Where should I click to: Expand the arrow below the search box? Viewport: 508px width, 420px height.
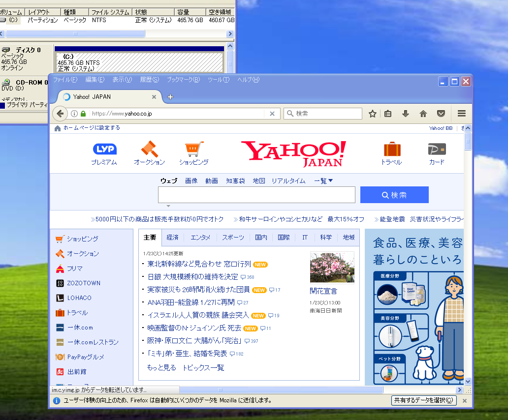coord(168,206)
